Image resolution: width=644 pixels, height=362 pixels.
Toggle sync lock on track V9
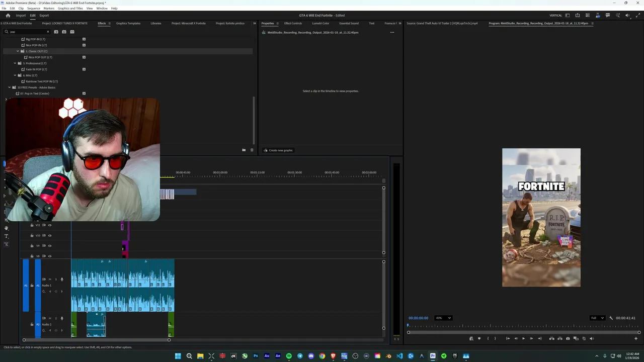(44, 246)
